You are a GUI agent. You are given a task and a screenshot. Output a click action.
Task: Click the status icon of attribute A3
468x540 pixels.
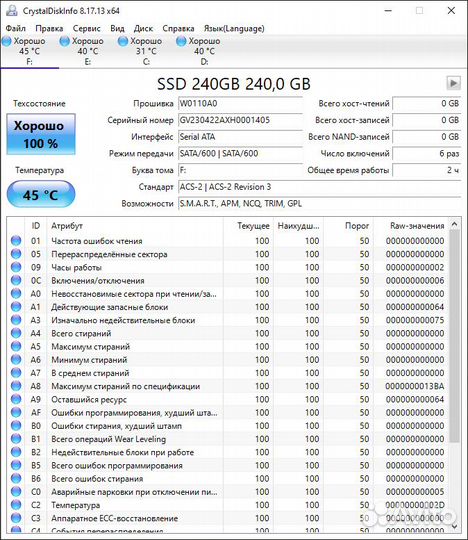(x=16, y=320)
